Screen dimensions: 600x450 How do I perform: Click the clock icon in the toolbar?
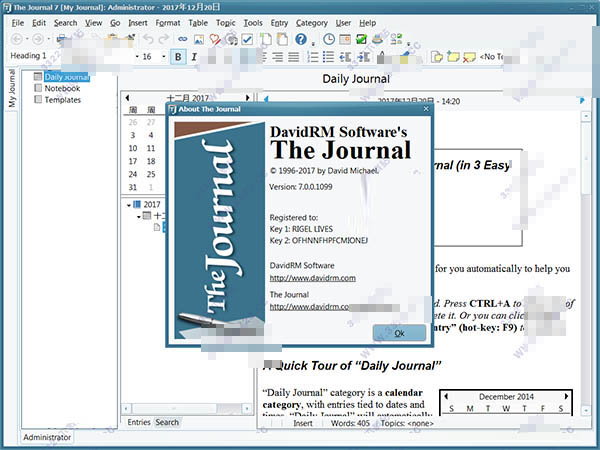click(329, 39)
